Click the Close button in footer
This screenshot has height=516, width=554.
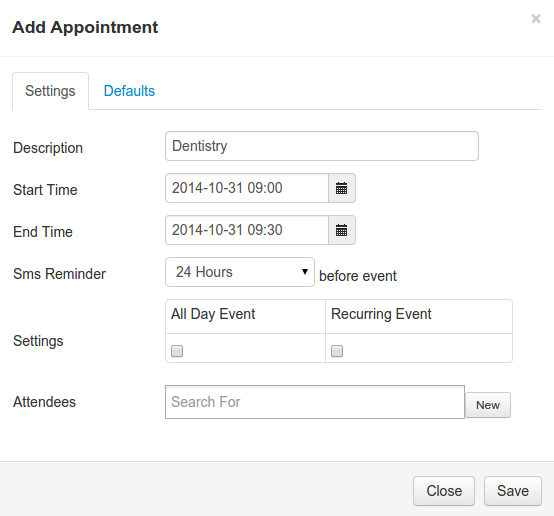[444, 491]
